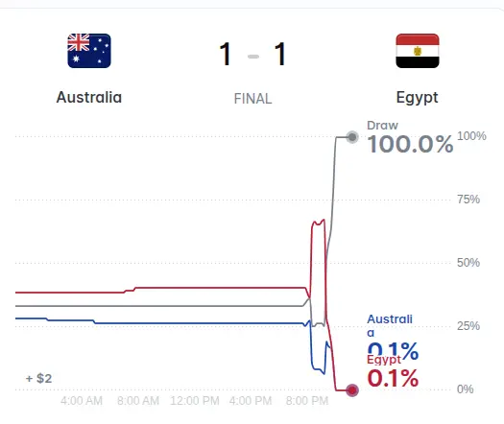Click the 75% axis gridline label
The height and width of the screenshot is (424, 504).
[468, 200]
